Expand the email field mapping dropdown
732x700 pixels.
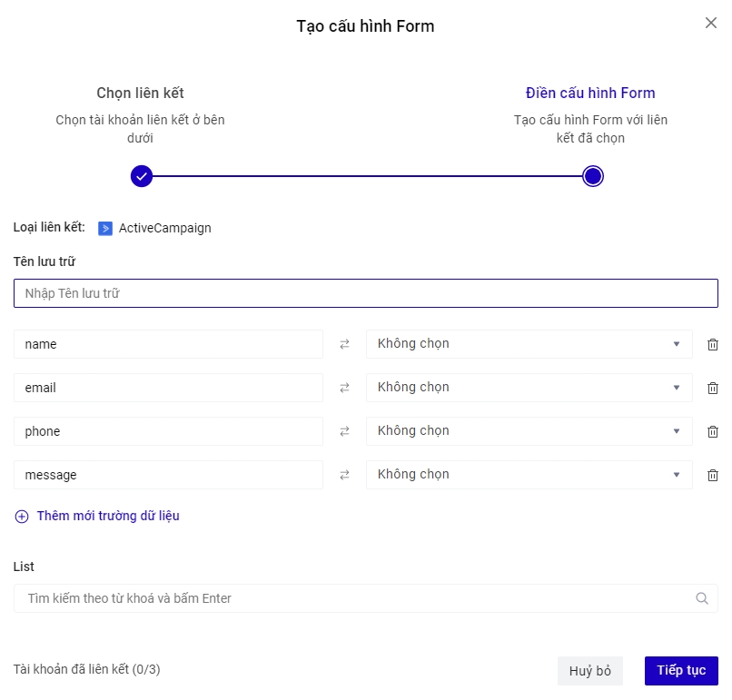(x=529, y=388)
